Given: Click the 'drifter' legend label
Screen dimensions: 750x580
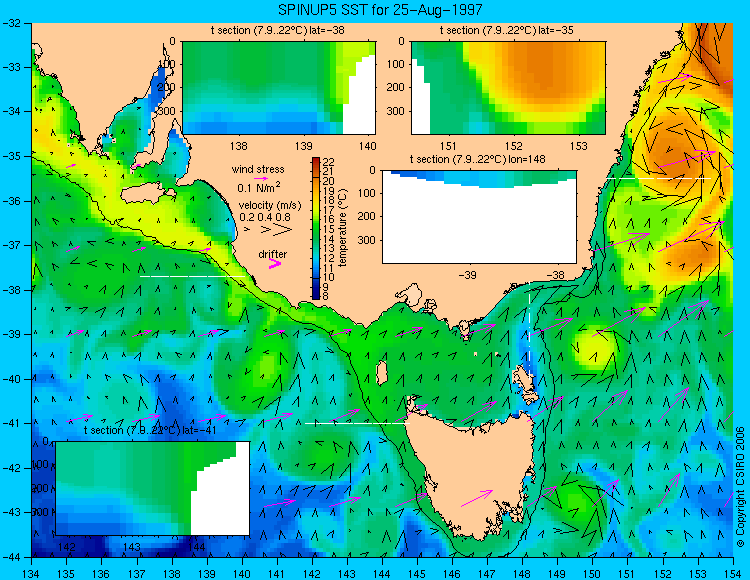Looking at the screenshot, I should (273, 254).
